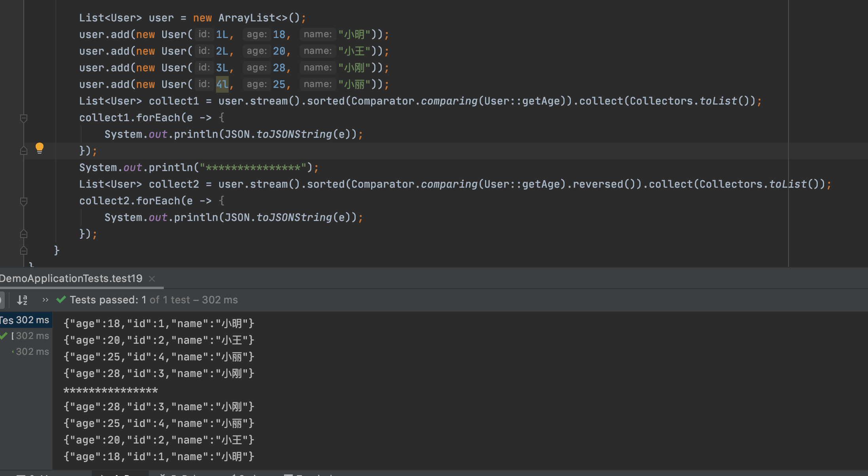Screen dimensions: 868x476
Task: Click the sort alphabetically icon in test toolbar
Action: pos(22,300)
